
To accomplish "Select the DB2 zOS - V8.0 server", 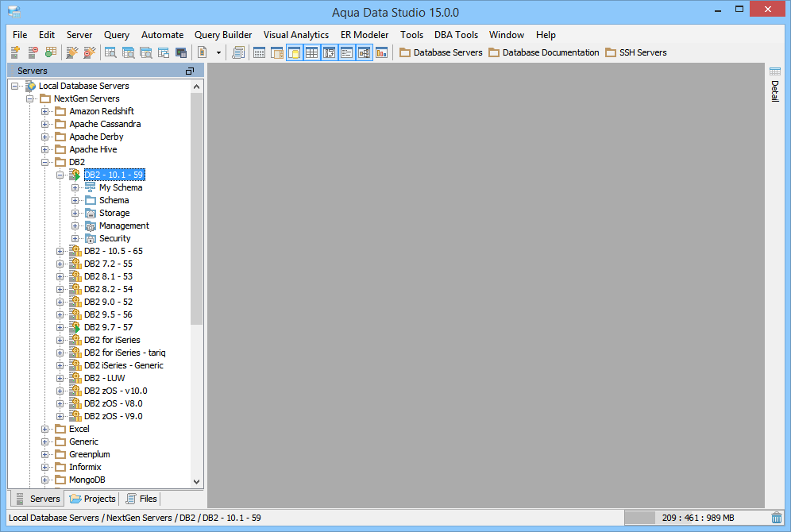I will pos(114,403).
